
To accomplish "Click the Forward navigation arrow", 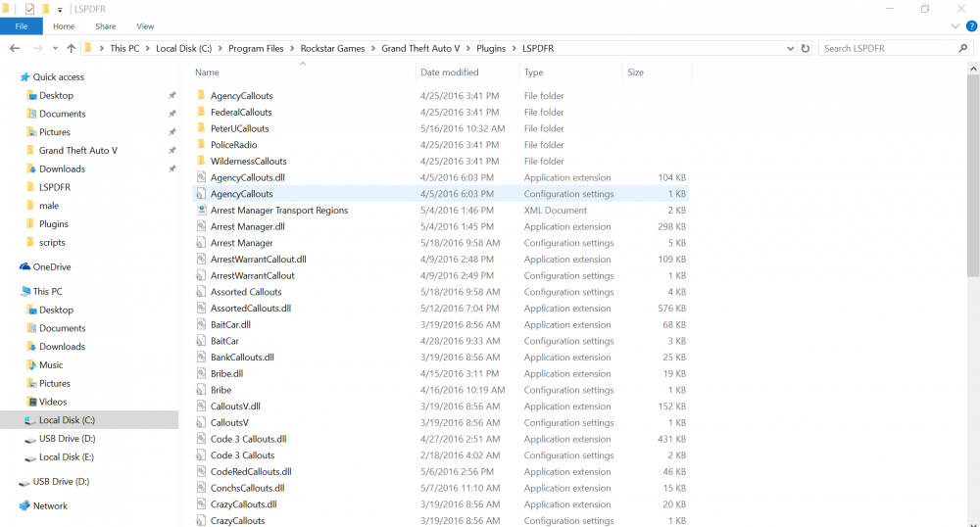I will [37, 48].
